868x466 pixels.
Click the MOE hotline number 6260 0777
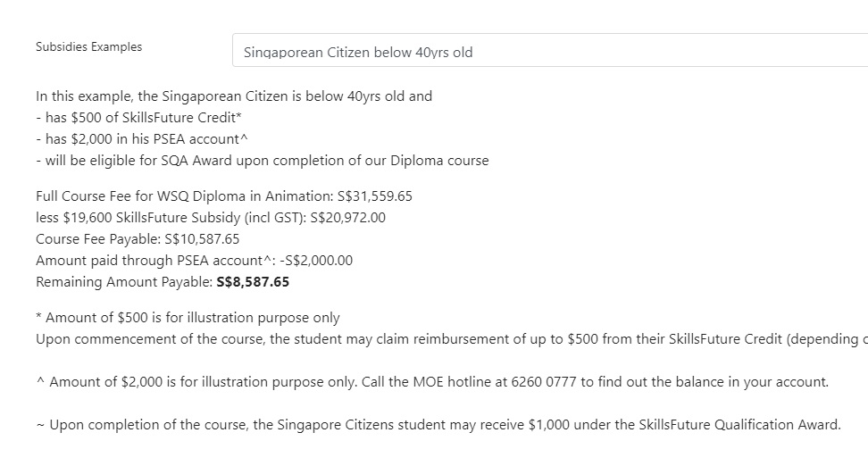click(x=544, y=382)
